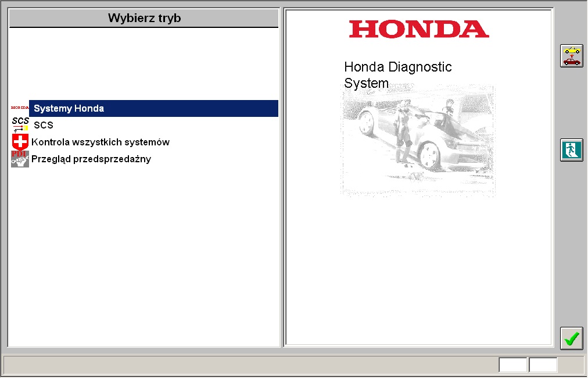This screenshot has height=378, width=588.
Task: Select Kontrola wszystkich systemów entry
Action: point(101,142)
